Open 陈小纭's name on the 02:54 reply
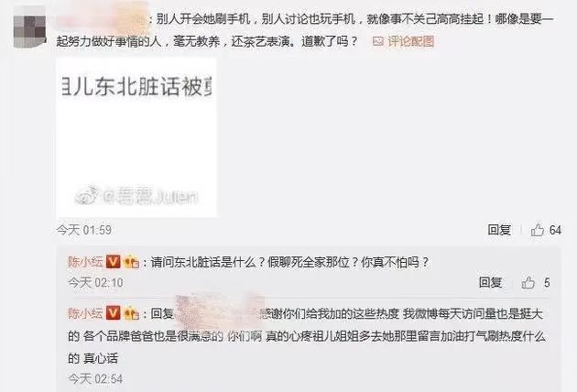The image size is (577, 392). (x=85, y=313)
